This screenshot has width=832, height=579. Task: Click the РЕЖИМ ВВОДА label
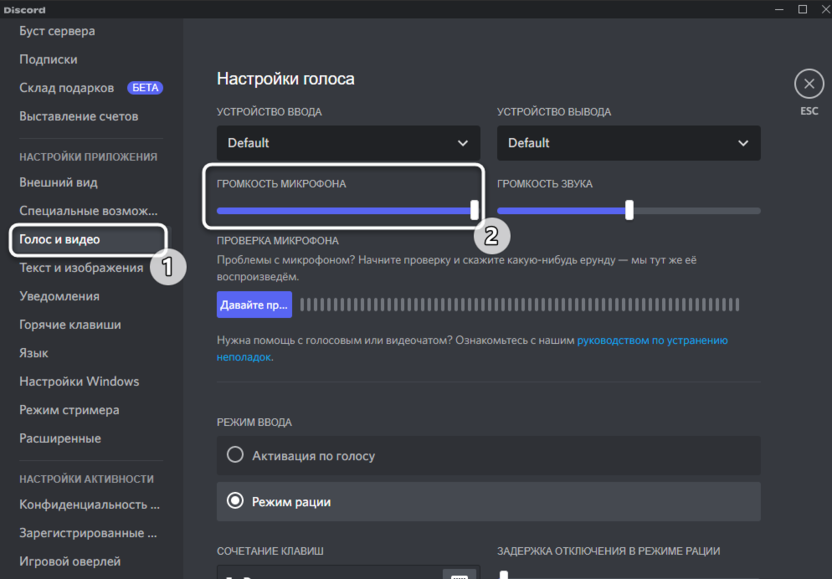254,422
